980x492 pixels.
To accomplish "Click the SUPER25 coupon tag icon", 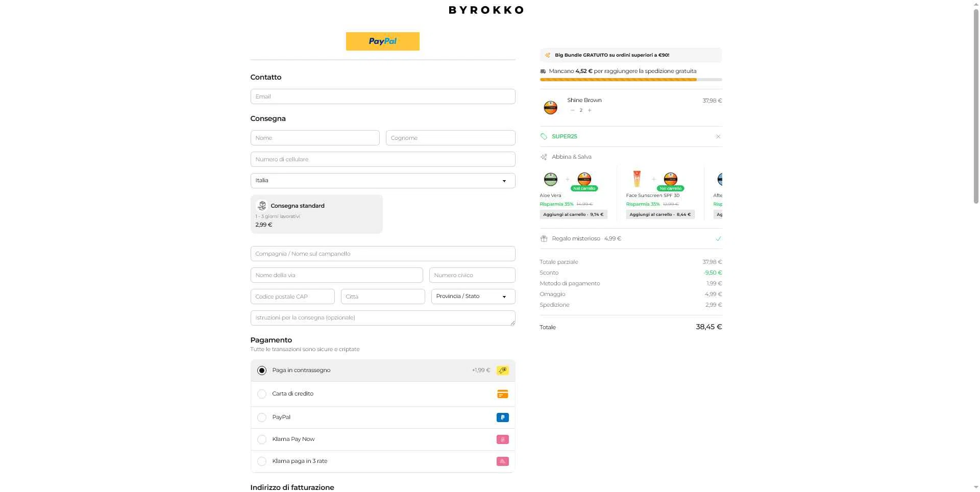I will [544, 137].
